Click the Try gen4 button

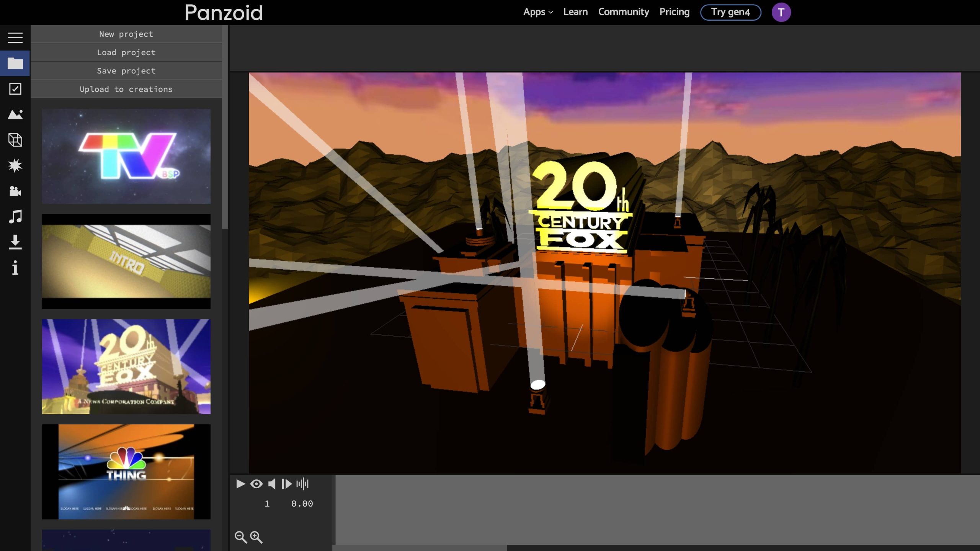coord(730,12)
